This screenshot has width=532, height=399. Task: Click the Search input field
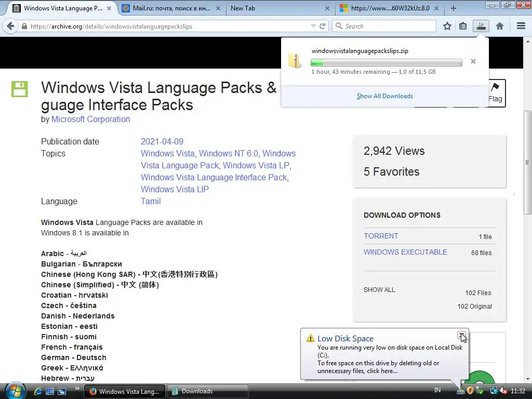click(x=384, y=26)
